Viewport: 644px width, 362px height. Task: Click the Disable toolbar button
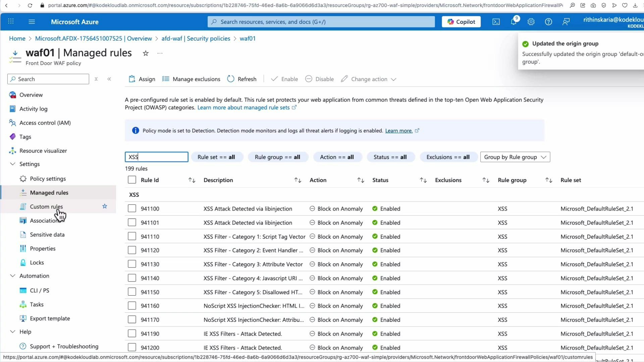pos(319,79)
